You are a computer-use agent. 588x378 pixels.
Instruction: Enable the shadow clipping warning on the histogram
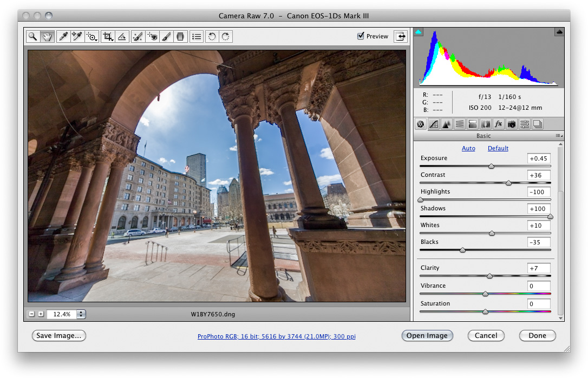(418, 32)
